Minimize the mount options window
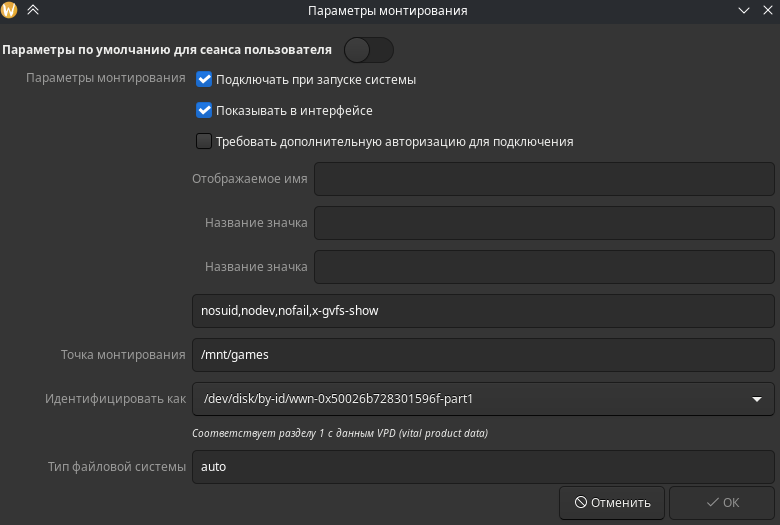This screenshot has width=780, height=525. click(743, 11)
